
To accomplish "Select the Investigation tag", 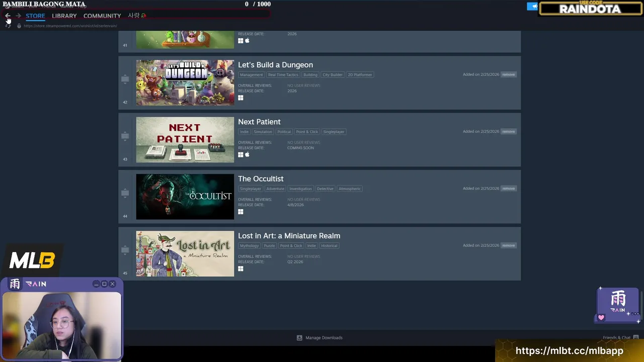I will pyautogui.click(x=300, y=189).
